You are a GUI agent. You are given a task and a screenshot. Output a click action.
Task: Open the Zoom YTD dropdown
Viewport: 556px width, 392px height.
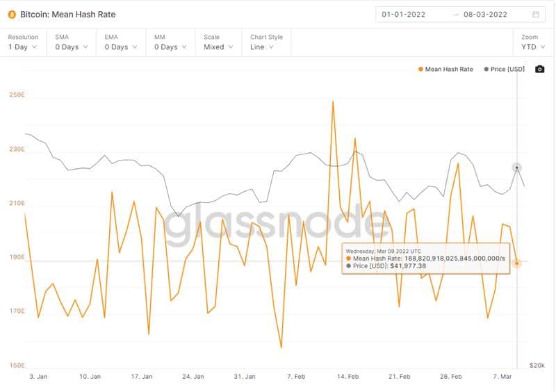[532, 42]
